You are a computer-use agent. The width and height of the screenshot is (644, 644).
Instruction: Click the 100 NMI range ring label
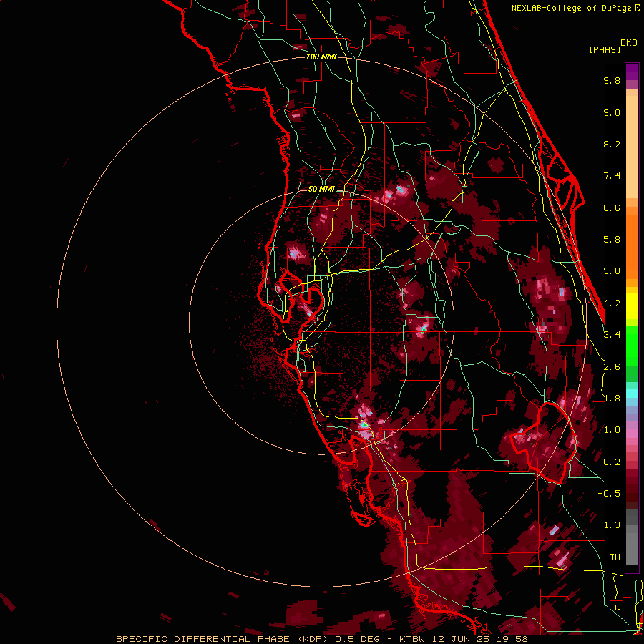[x=321, y=57]
